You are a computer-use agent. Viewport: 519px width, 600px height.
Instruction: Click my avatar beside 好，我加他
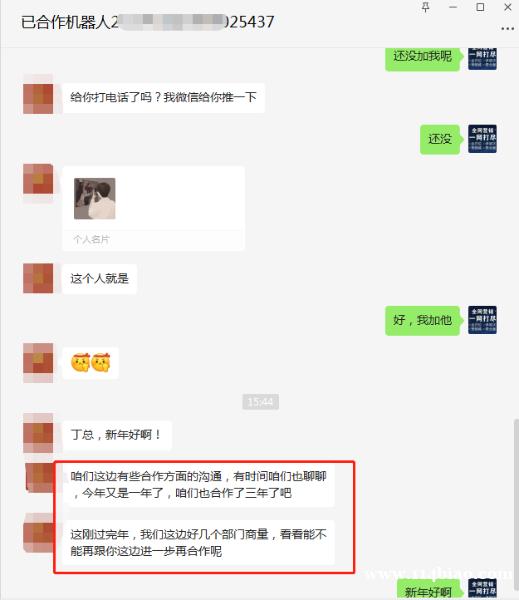tap(482, 320)
